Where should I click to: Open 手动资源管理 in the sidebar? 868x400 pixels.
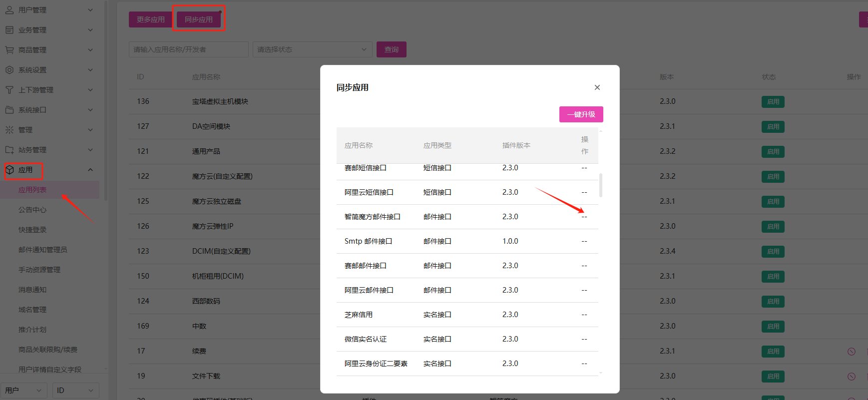click(x=39, y=270)
